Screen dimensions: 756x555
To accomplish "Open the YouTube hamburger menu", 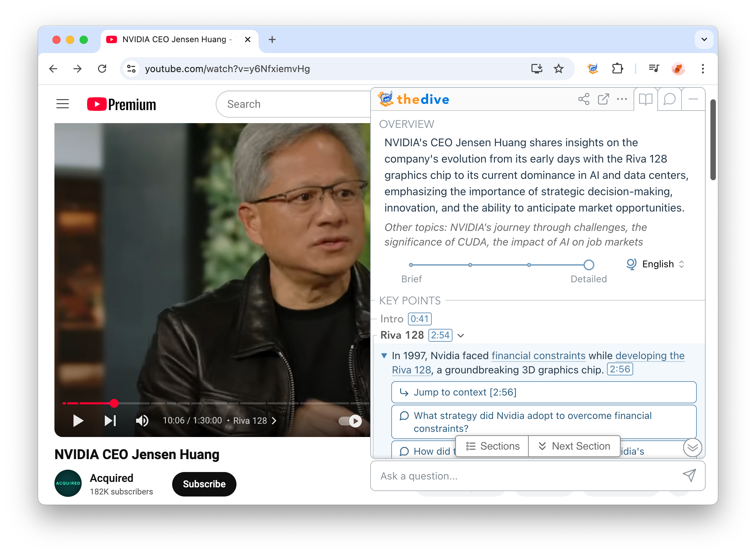I will click(63, 104).
